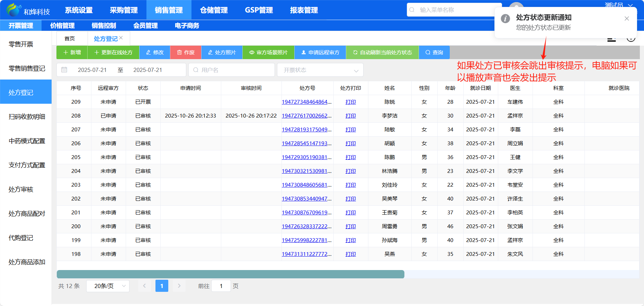Expand the 开票状态 dropdown

point(320,70)
